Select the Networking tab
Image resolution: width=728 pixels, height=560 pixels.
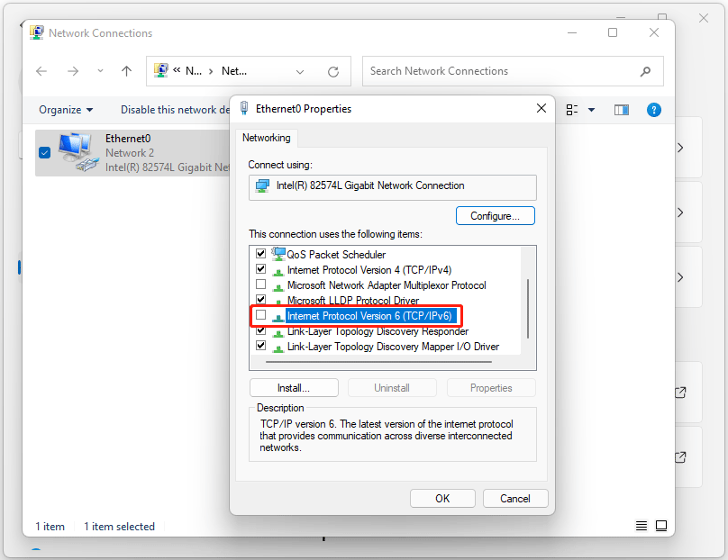point(267,138)
